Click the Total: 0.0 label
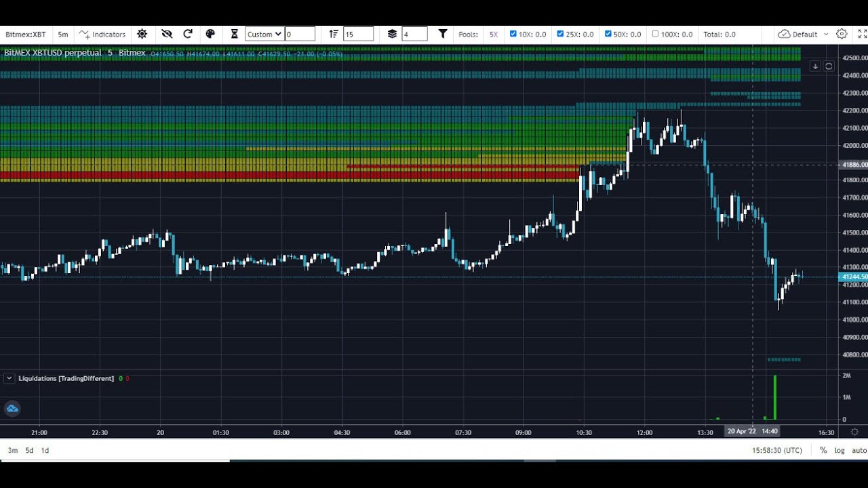The width and height of the screenshot is (868, 488). 719,34
